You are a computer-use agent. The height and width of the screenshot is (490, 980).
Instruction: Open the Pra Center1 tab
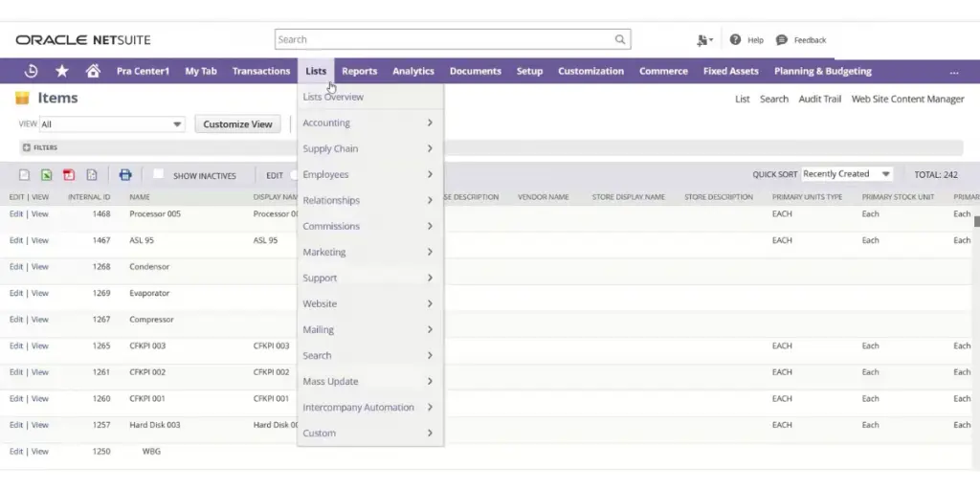click(144, 71)
